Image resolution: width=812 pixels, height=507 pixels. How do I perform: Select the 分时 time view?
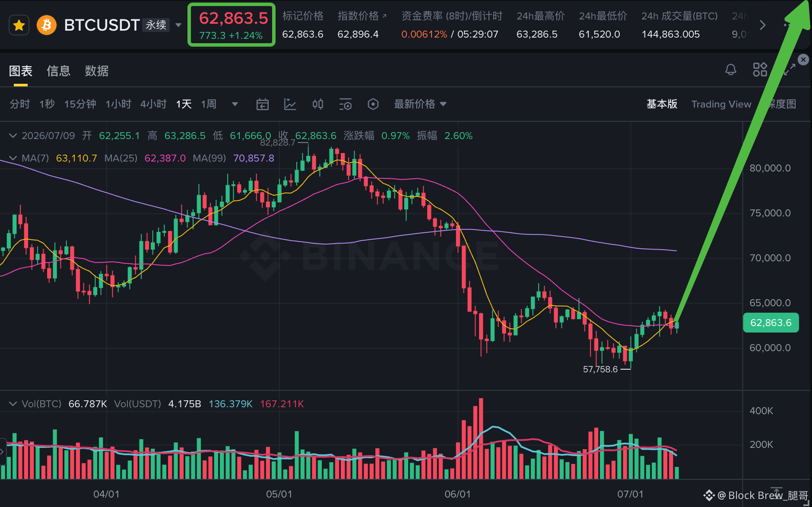click(x=20, y=104)
